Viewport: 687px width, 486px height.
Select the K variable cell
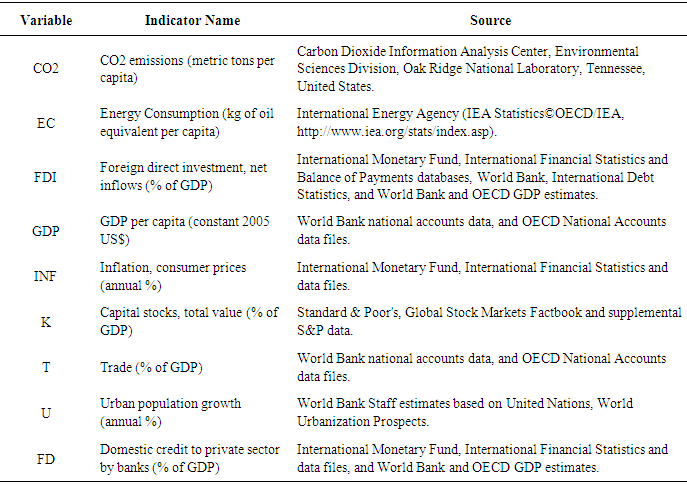point(46,322)
